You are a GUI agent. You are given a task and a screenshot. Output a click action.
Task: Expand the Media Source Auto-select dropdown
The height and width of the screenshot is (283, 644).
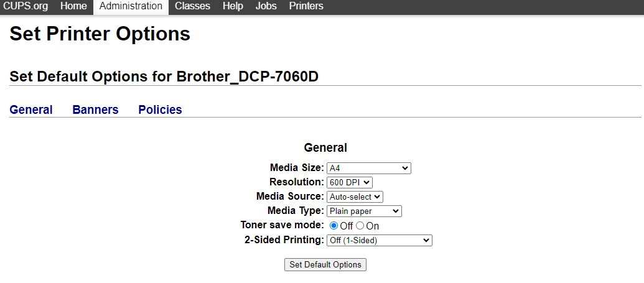click(x=355, y=197)
